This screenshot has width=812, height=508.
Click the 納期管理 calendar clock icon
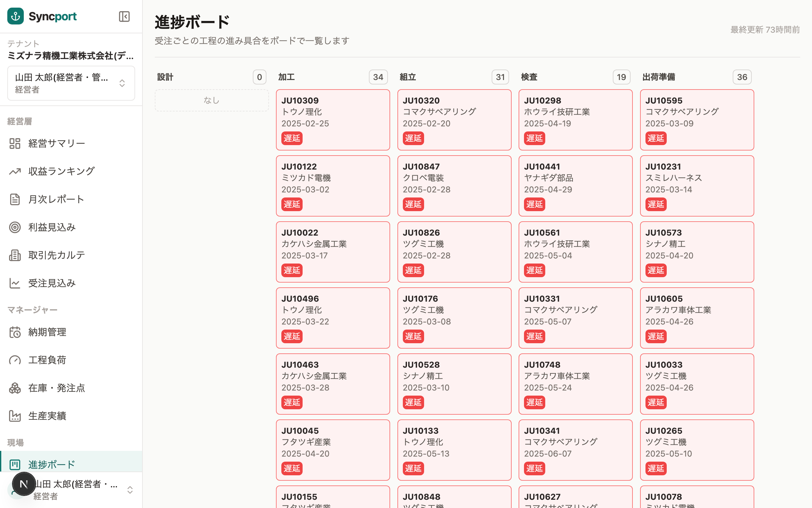(15, 332)
